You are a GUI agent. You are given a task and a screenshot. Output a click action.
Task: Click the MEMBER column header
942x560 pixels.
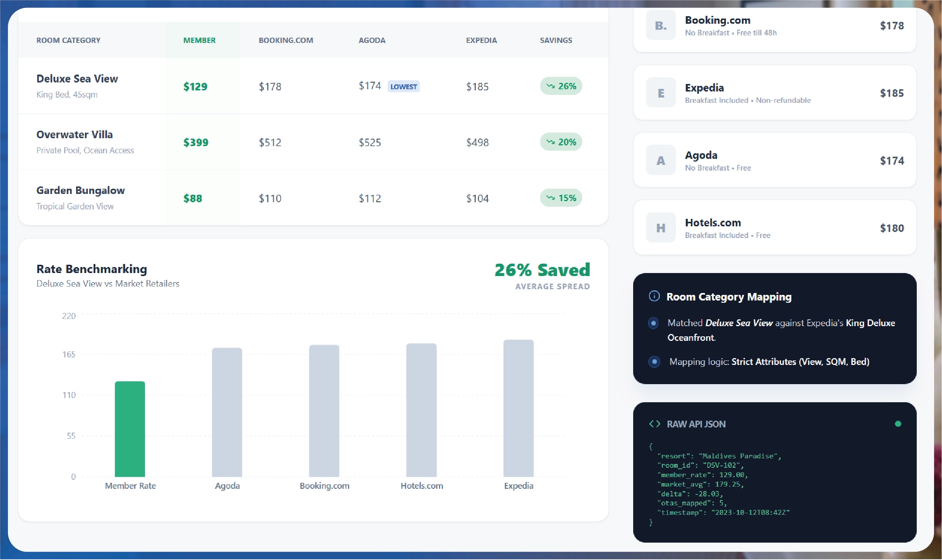(x=199, y=40)
